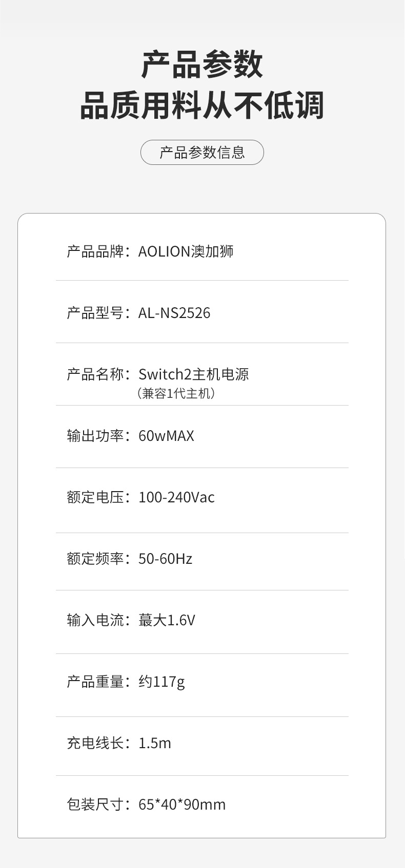Select the 100-240Vac voltage value
This screenshot has width=405, height=868.
(176, 497)
